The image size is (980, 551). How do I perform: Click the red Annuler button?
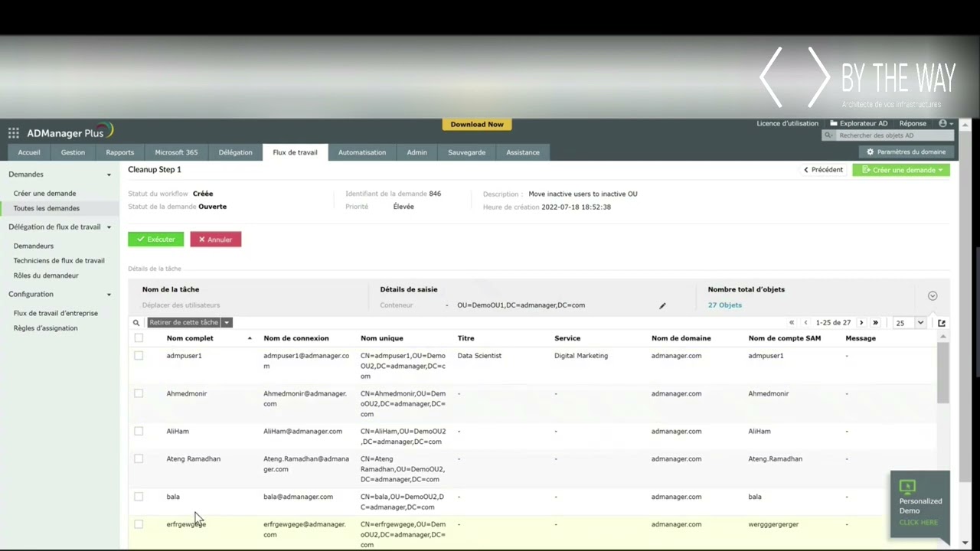pyautogui.click(x=216, y=240)
